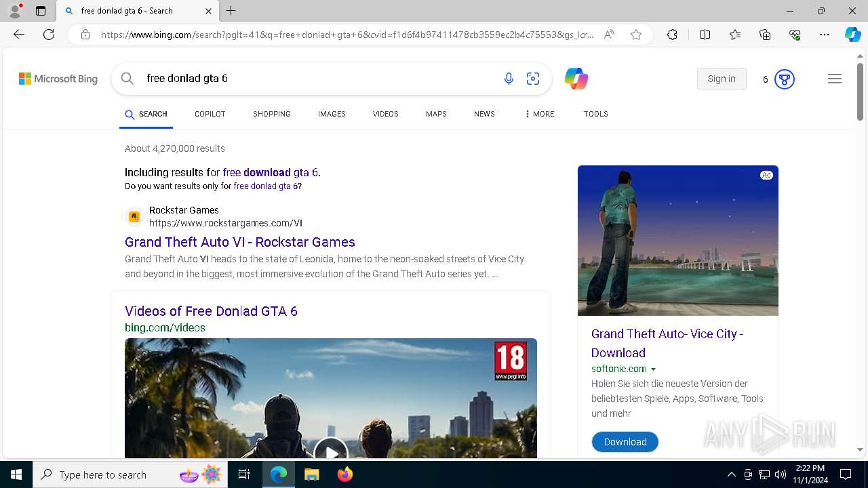Switch to the VIDEOS tab
Screen dimensions: 868x488
[386, 114]
